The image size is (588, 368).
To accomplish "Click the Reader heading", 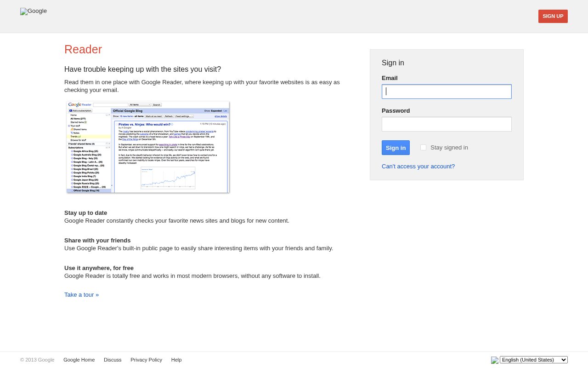I will pos(83,49).
